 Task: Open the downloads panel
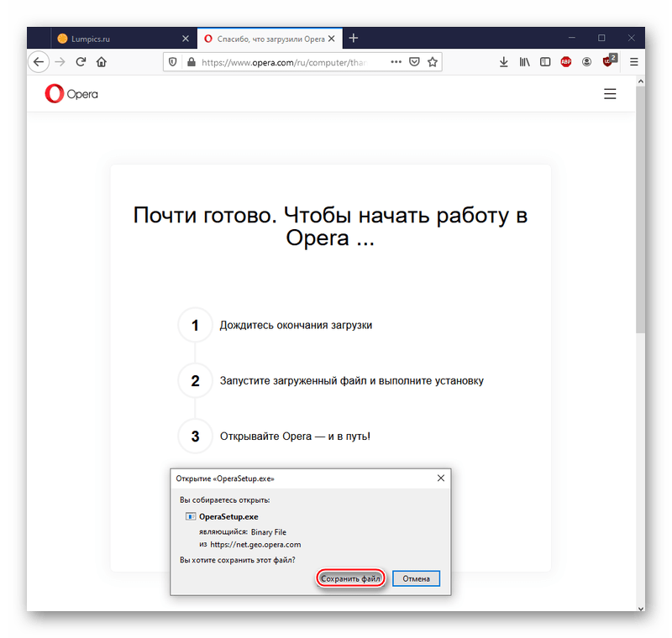503,62
